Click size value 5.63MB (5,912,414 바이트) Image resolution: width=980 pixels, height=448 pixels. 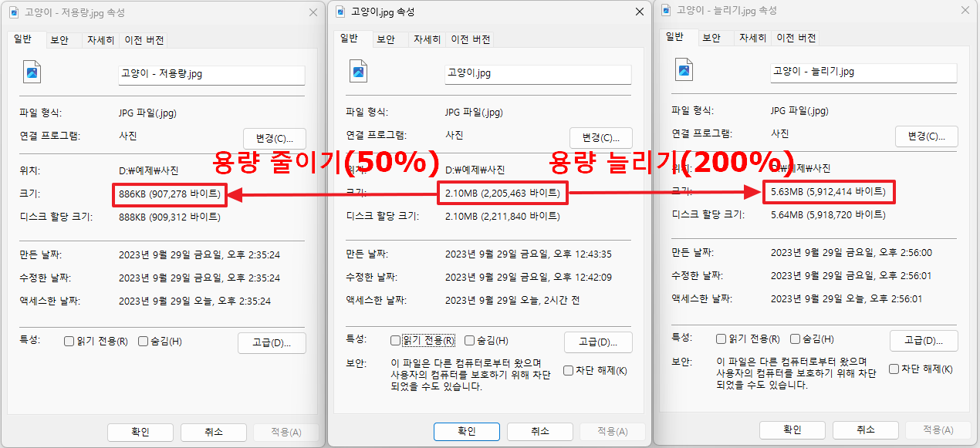[x=829, y=191]
